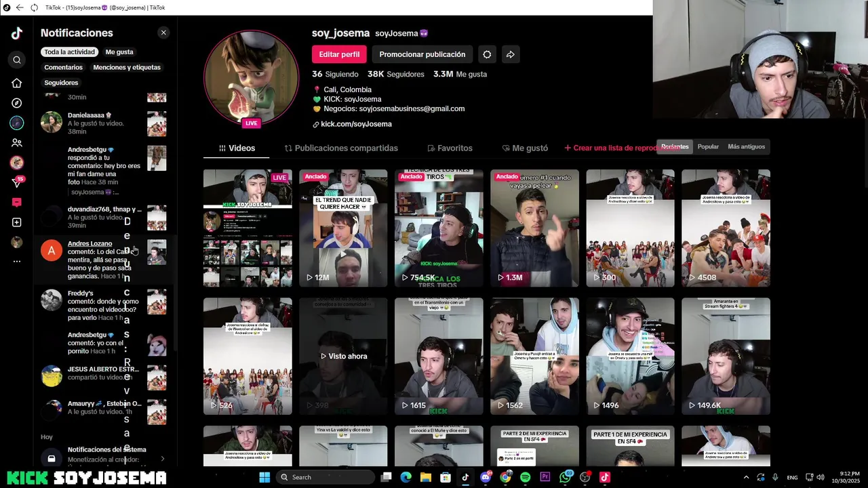868x488 pixels.
Task: Filter notifications by Seguidores
Action: (61, 83)
